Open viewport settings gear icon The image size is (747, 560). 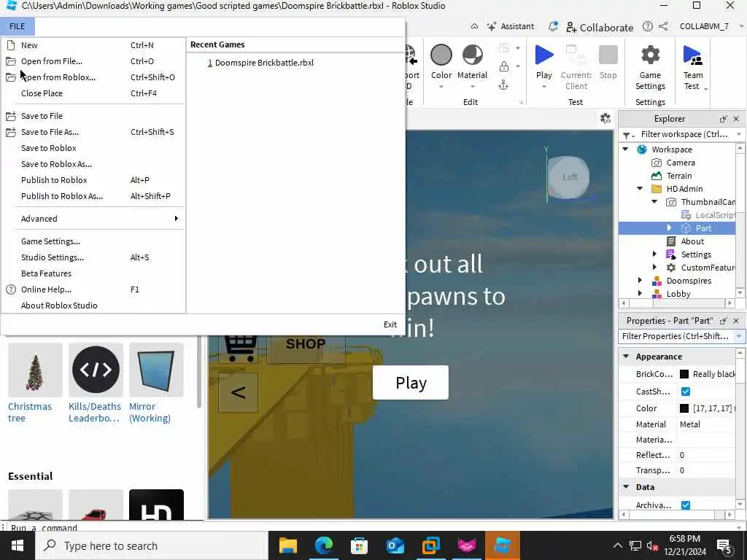tap(605, 118)
